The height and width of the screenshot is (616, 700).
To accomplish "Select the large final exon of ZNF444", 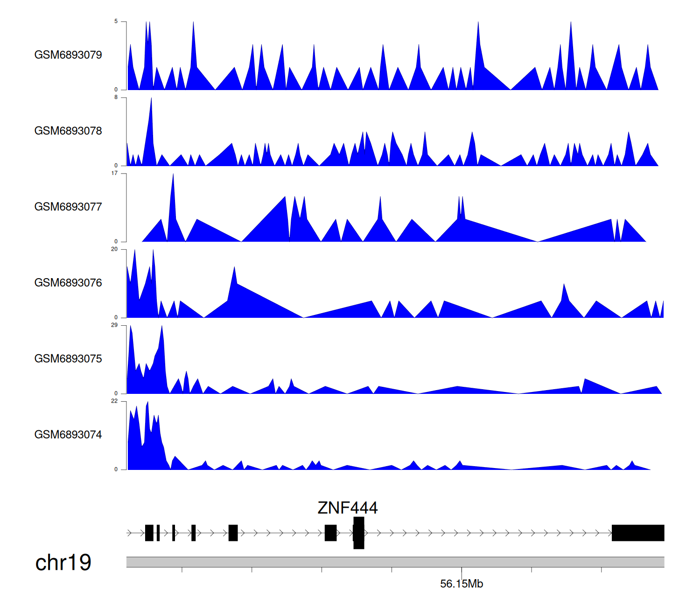I will click(637, 533).
